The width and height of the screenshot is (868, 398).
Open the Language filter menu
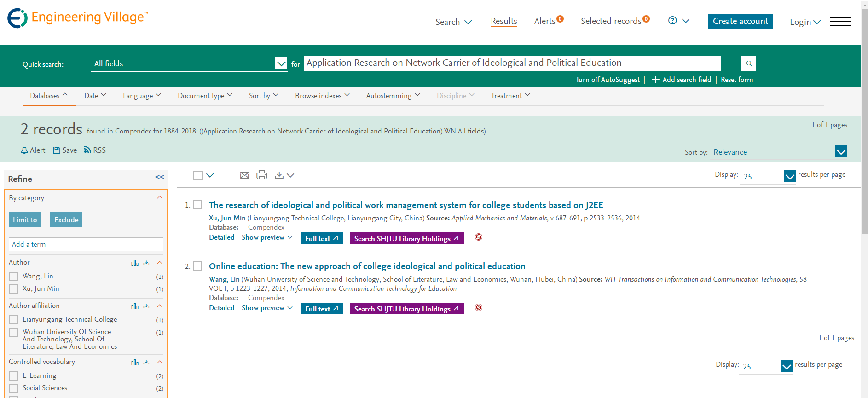coord(142,96)
